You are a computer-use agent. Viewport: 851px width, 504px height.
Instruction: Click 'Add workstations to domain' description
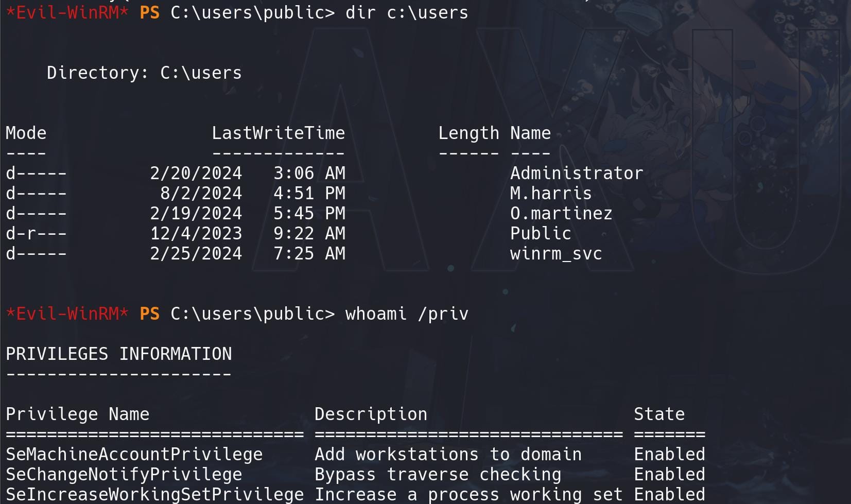[448, 454]
